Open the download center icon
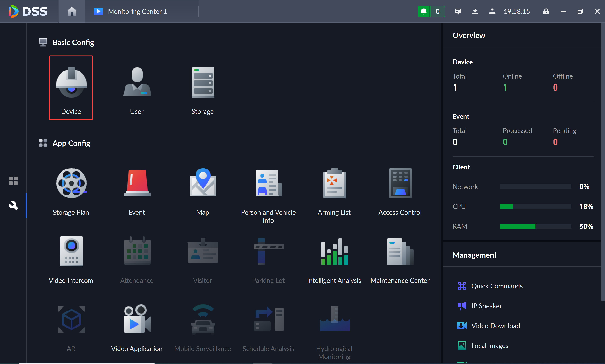Viewport: 605px width, 364px height. pos(475,11)
